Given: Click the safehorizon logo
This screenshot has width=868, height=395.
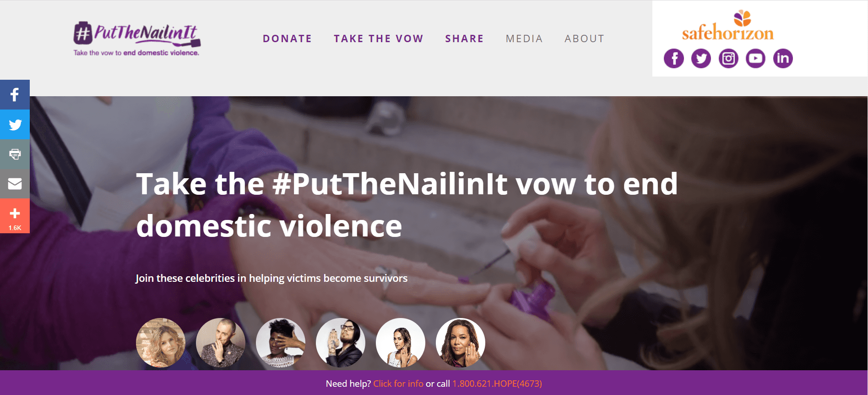Looking at the screenshot, I should pos(728,26).
